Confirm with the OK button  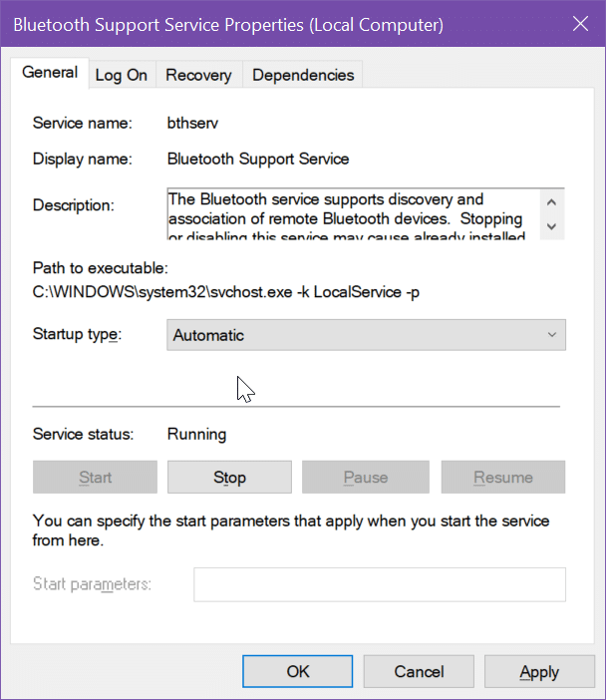[298, 671]
